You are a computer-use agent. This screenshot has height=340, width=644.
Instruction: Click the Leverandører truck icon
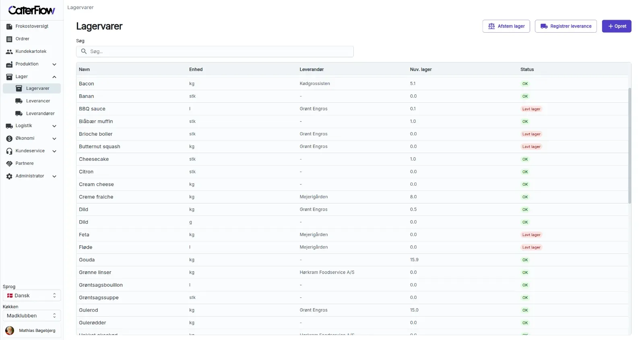tap(19, 114)
